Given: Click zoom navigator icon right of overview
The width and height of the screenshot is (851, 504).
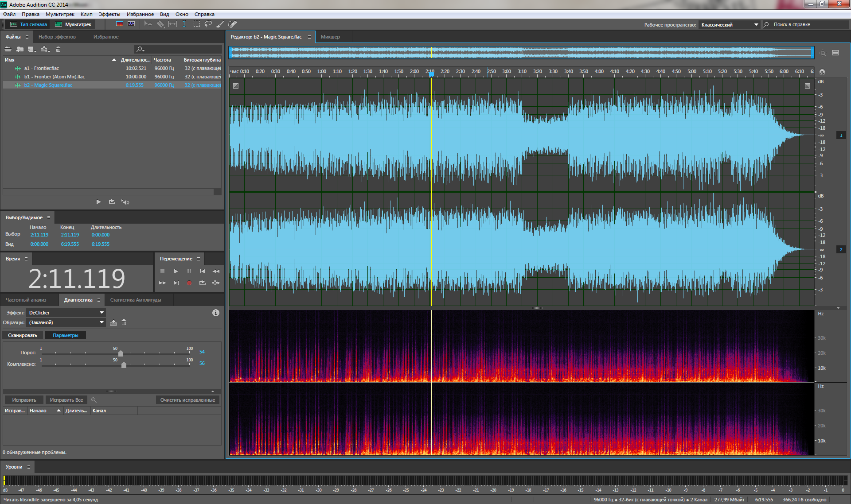Looking at the screenshot, I should 823,53.
